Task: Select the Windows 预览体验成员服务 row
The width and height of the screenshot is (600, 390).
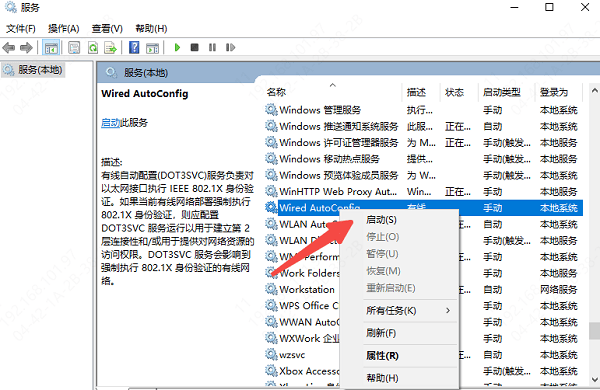Action: tap(423, 175)
